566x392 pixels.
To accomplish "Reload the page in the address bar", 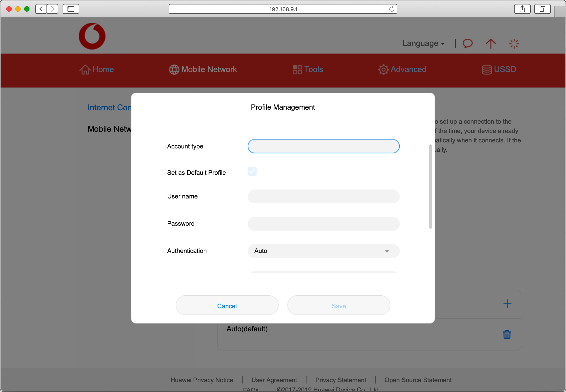I will tap(392, 9).
